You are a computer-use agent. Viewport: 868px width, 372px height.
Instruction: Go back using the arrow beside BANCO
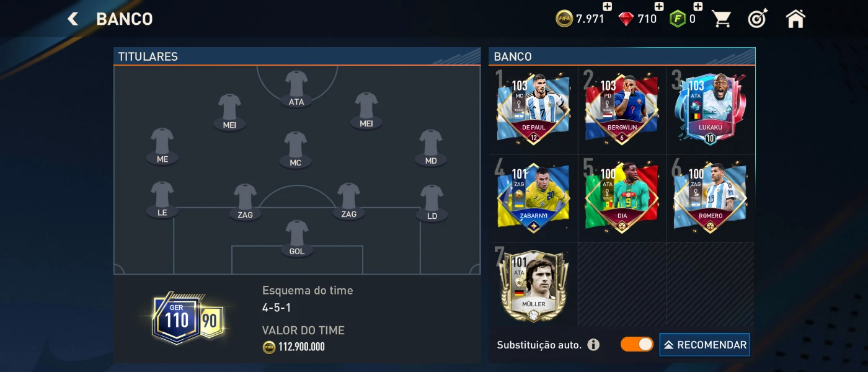point(73,19)
